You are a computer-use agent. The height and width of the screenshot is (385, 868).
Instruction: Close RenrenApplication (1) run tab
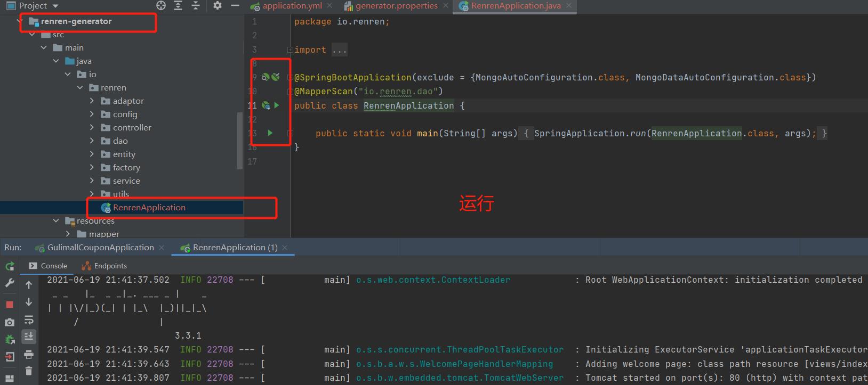point(285,248)
